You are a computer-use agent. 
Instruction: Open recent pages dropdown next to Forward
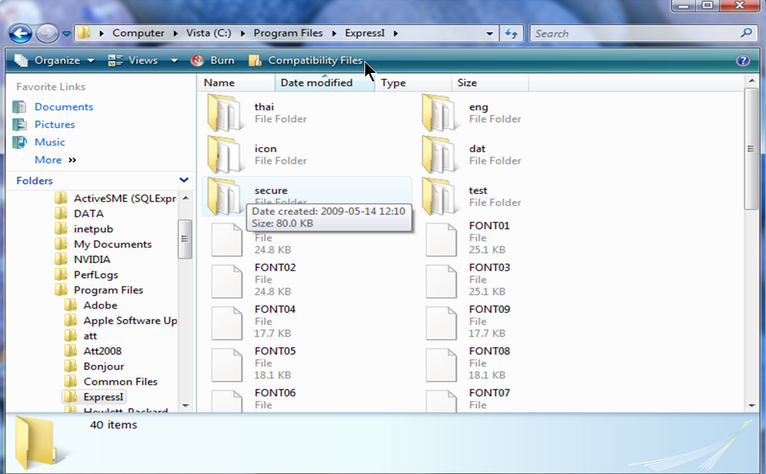tap(66, 34)
